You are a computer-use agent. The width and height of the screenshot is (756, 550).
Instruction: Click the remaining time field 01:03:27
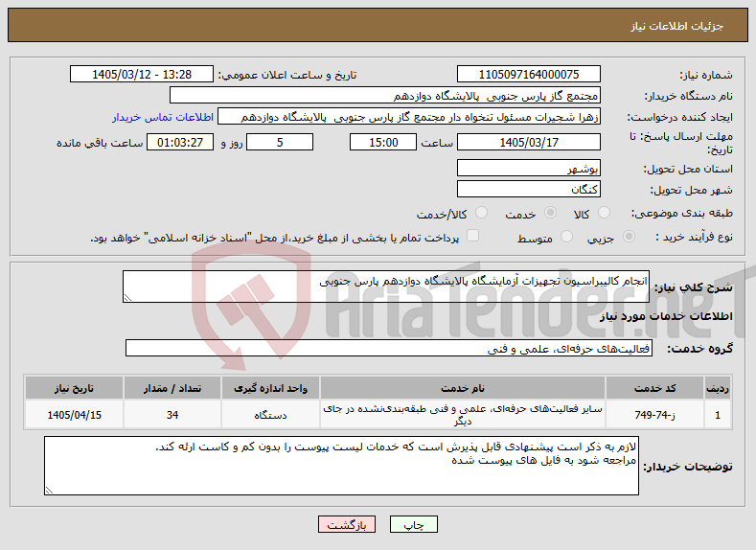[180, 142]
